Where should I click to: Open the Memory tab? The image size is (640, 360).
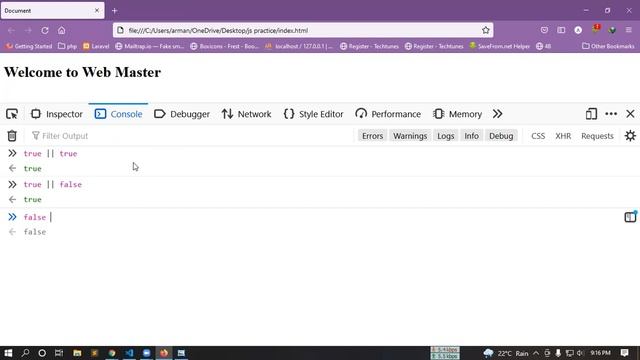pyautogui.click(x=458, y=114)
